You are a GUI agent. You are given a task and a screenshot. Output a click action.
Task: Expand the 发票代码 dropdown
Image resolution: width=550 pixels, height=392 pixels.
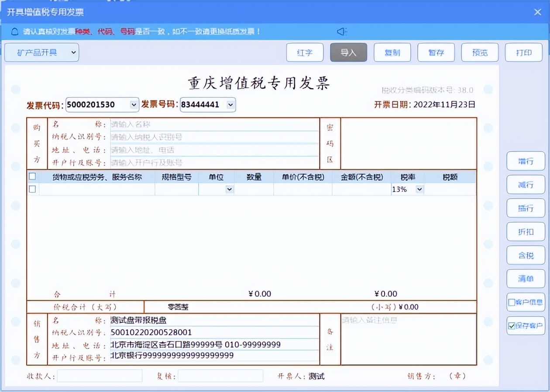133,104
